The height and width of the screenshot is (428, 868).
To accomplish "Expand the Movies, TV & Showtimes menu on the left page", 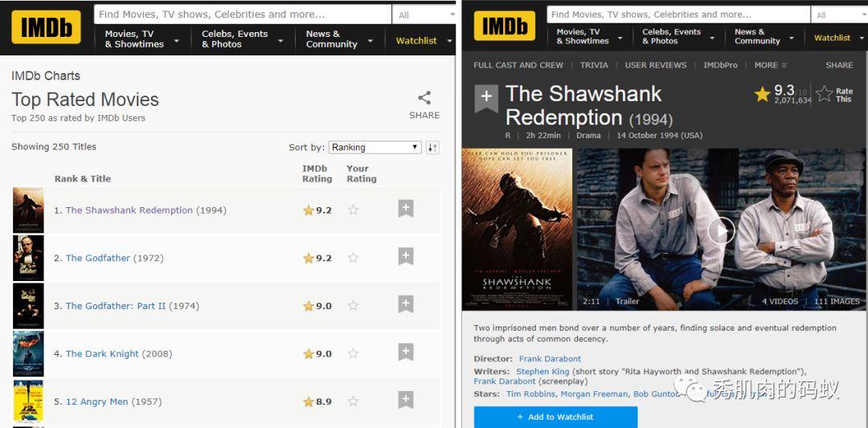I will [141, 39].
